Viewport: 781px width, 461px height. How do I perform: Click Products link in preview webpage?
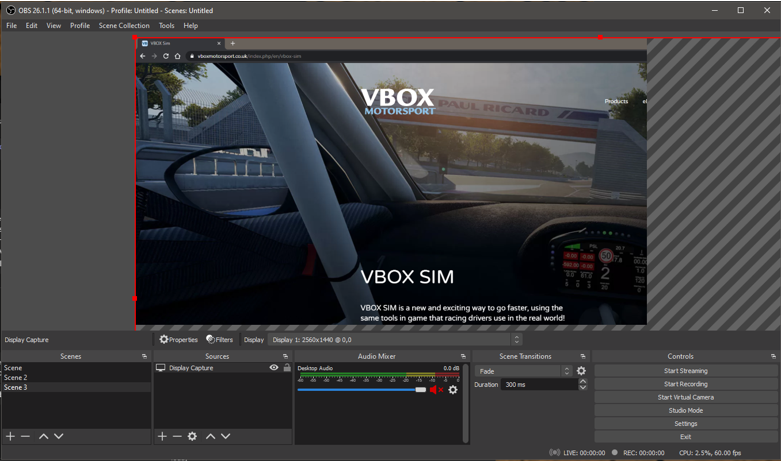tap(616, 101)
